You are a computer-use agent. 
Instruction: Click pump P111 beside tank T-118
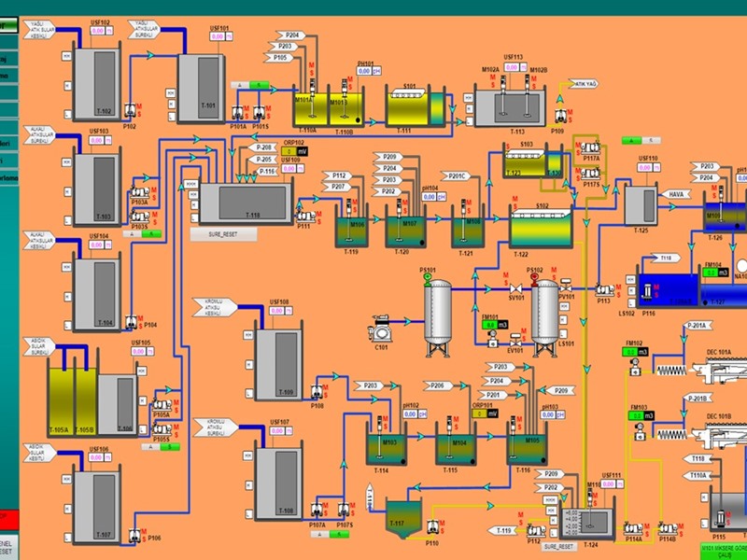coord(305,217)
